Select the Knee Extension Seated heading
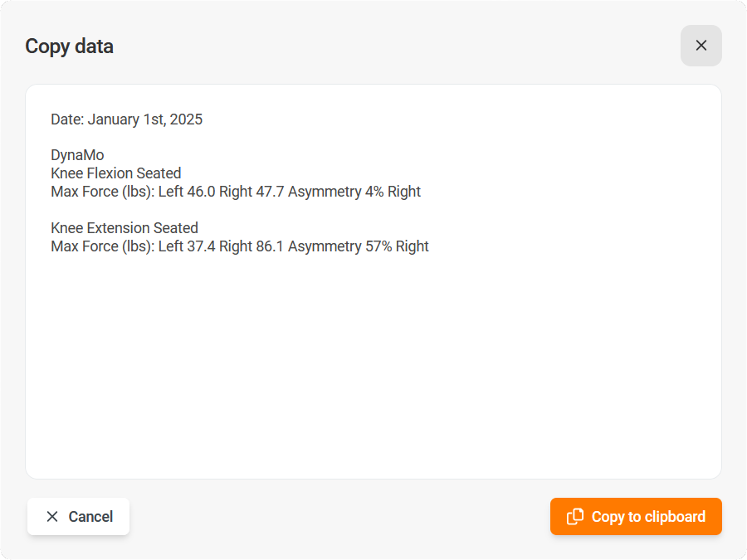Viewport: 747px width, 560px height. [x=124, y=227]
